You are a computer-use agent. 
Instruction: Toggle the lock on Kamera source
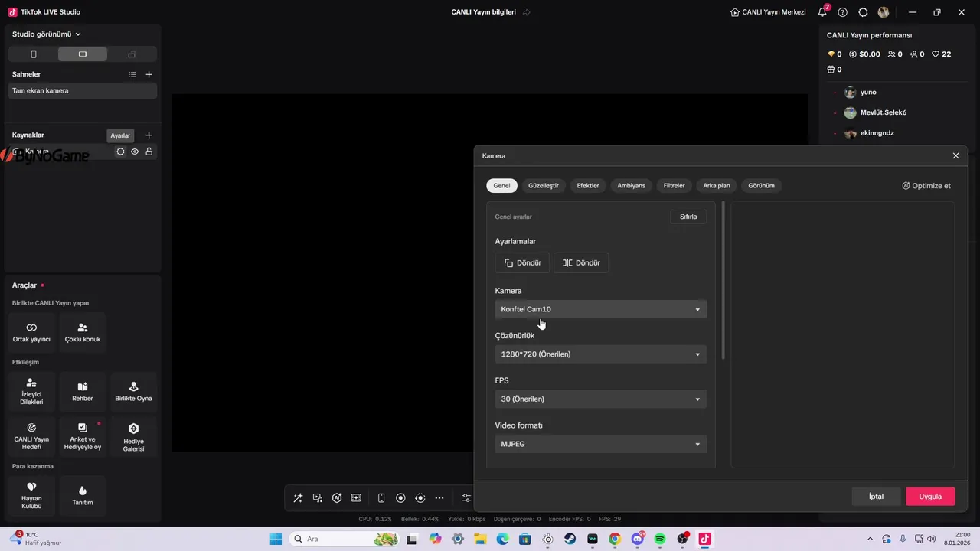[149, 152]
